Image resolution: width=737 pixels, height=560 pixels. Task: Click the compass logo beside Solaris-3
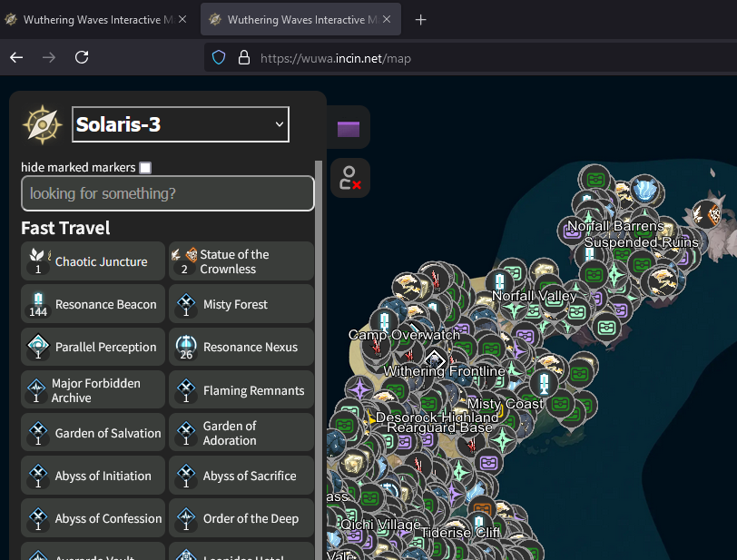(x=43, y=124)
